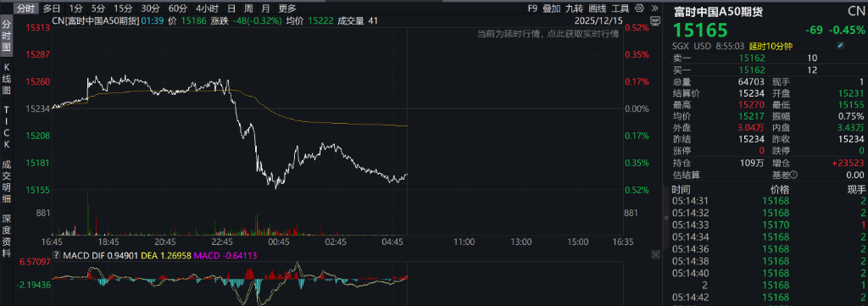Click the 开盘 value 15231
Screen dimensions: 868x306
point(850,93)
